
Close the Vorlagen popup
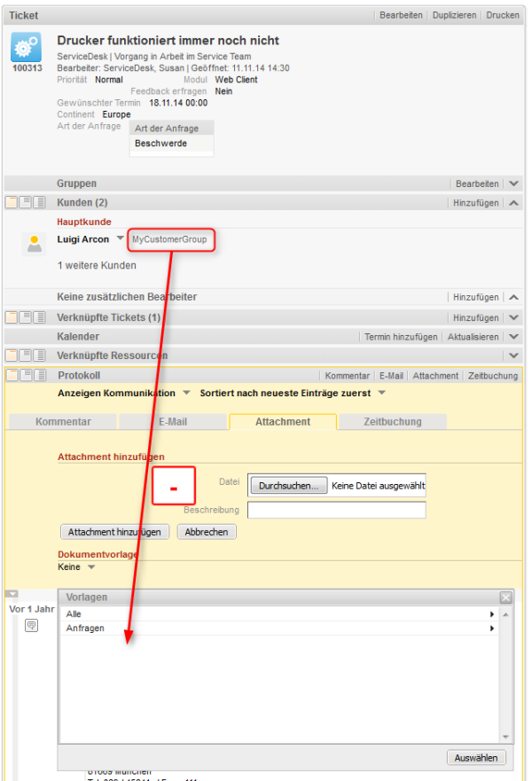pyautogui.click(x=506, y=597)
